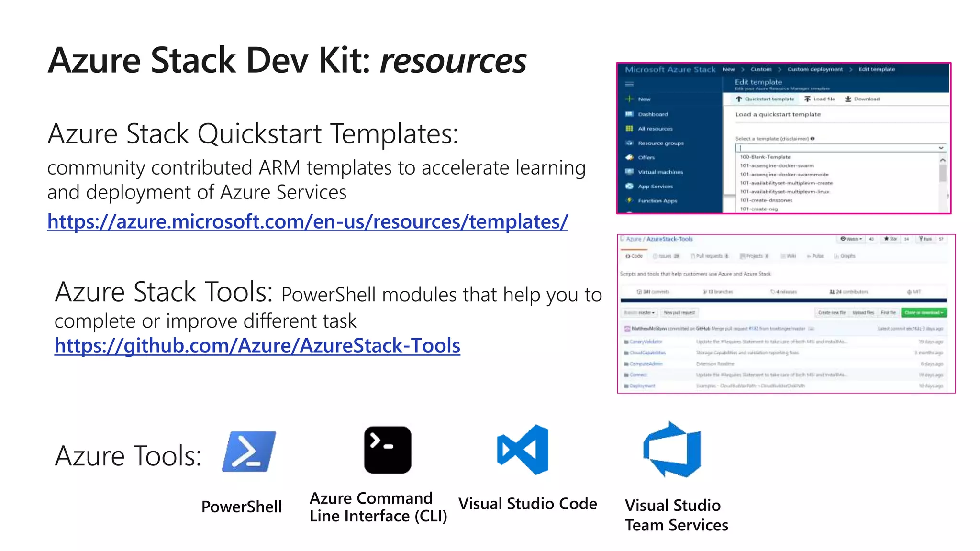The height and width of the screenshot is (551, 980).
Task: Click the Deployment folder icon
Action: pyautogui.click(x=626, y=386)
